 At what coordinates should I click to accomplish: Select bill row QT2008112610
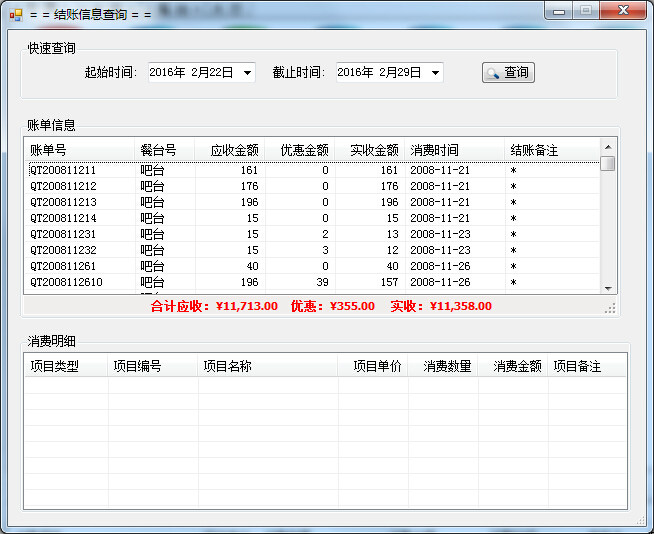pyautogui.click(x=312, y=282)
